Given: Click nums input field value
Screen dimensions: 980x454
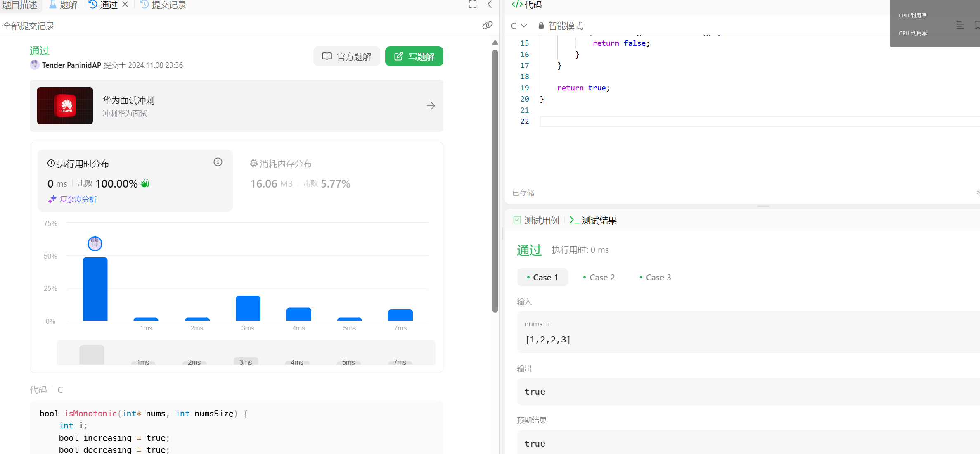Looking at the screenshot, I should (547, 340).
